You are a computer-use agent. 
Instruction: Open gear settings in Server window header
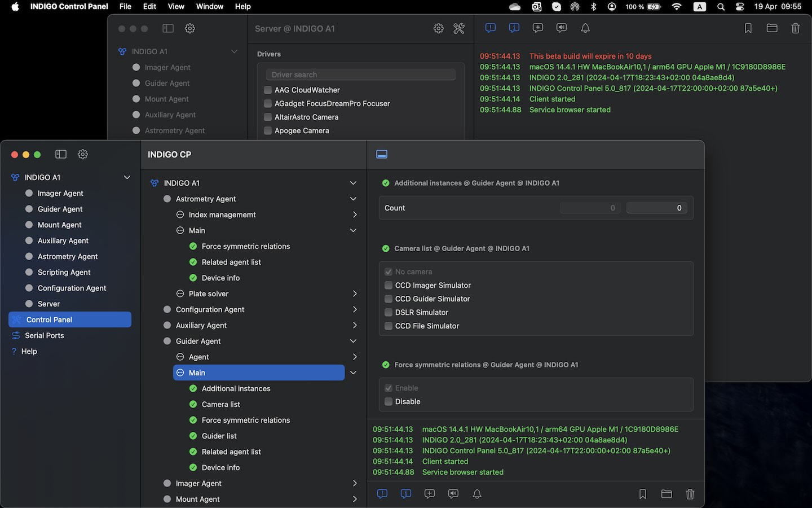pyautogui.click(x=439, y=28)
